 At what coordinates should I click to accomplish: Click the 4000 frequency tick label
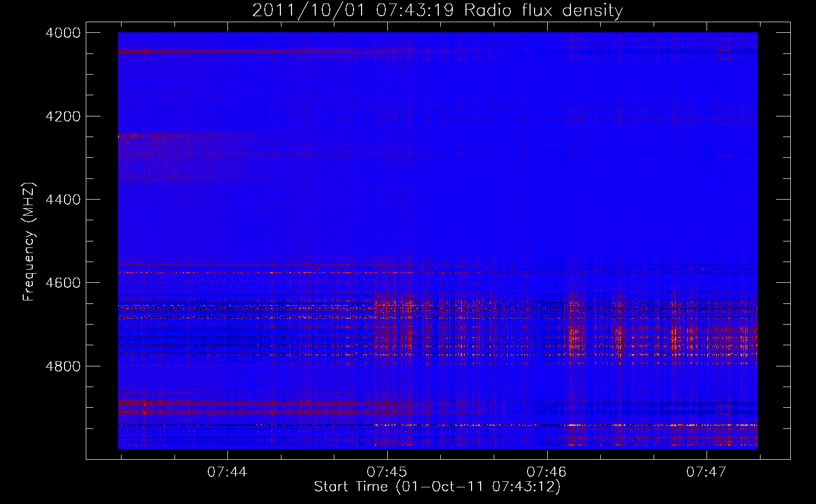click(63, 33)
